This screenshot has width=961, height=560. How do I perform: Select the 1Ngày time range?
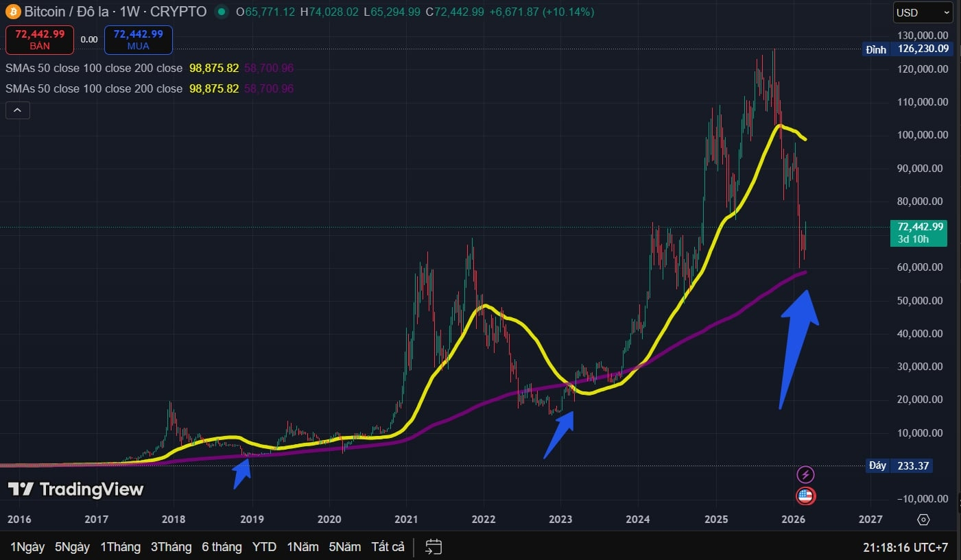27,547
